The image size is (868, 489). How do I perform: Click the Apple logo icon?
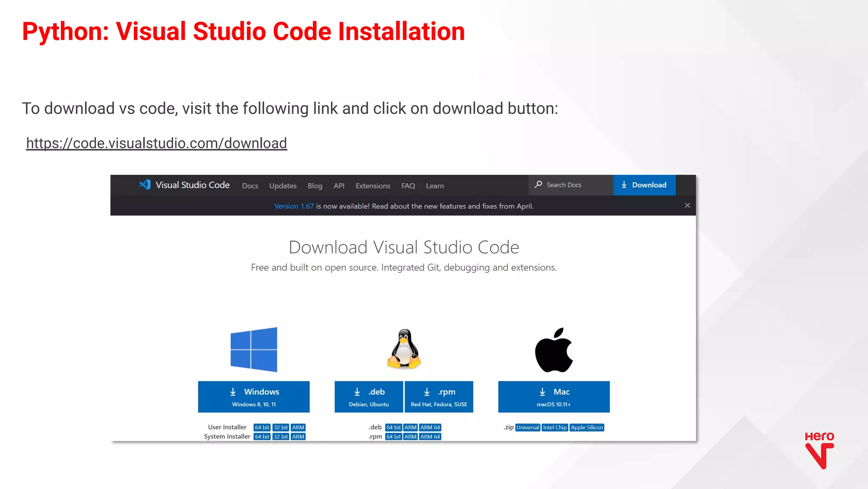[554, 350]
